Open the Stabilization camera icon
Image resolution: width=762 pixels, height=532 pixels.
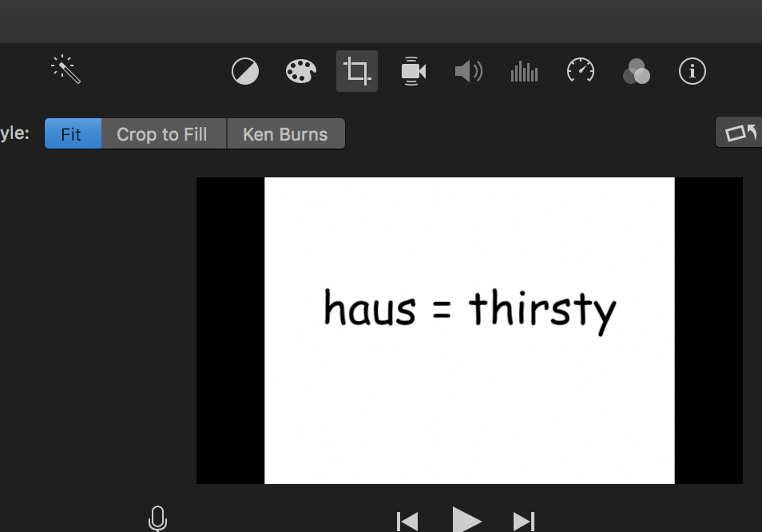[x=412, y=72]
